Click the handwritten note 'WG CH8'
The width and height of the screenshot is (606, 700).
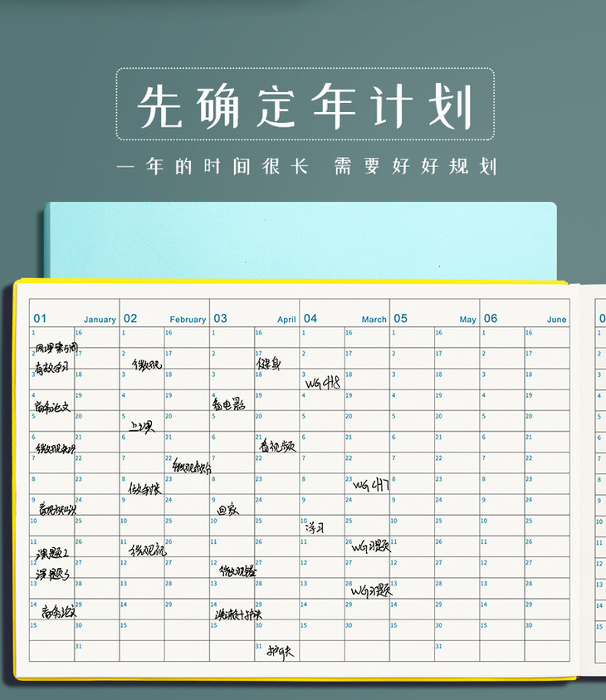(323, 383)
